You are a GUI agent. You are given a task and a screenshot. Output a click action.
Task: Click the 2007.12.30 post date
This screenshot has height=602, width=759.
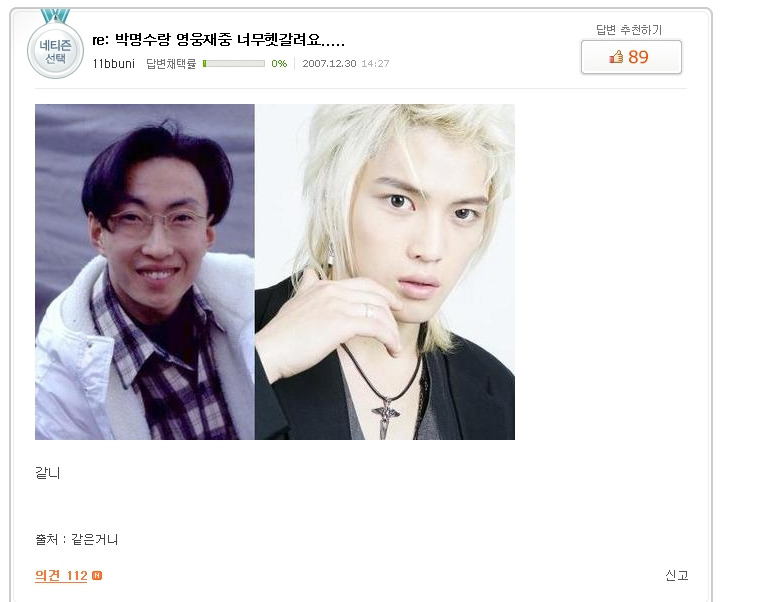(x=329, y=63)
